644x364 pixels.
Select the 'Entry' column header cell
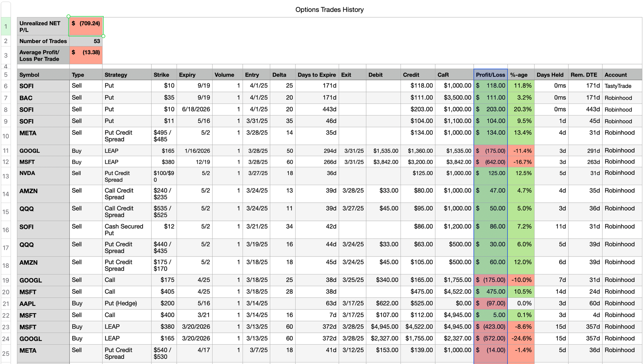[256, 75]
